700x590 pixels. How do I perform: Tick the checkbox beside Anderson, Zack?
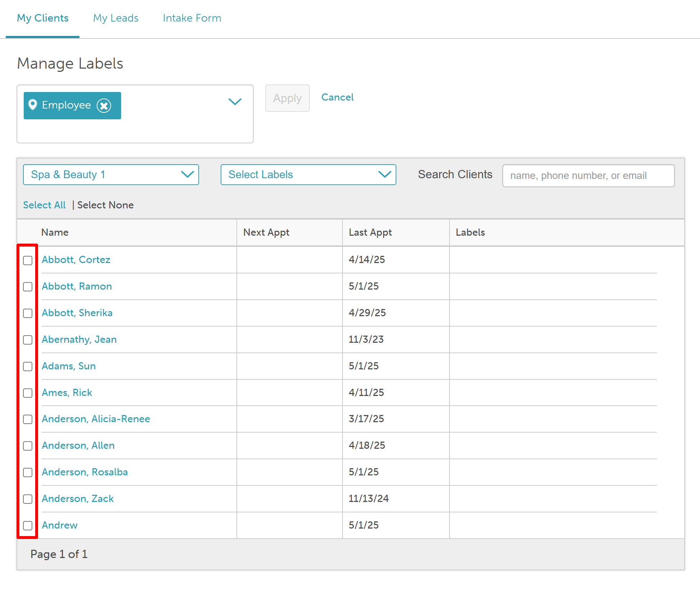coord(28,499)
